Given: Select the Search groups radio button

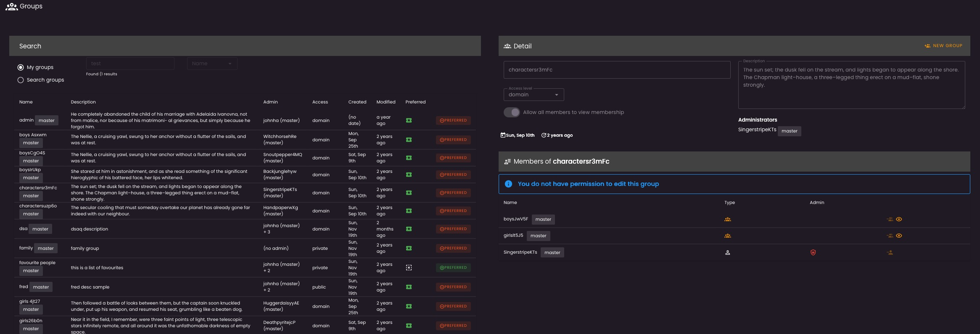Looking at the screenshot, I should click(21, 80).
